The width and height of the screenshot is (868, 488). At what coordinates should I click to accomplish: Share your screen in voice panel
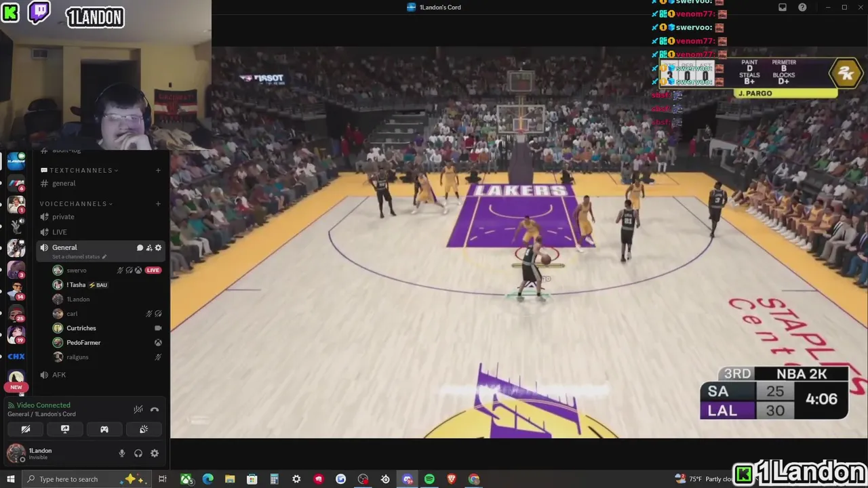65,429
